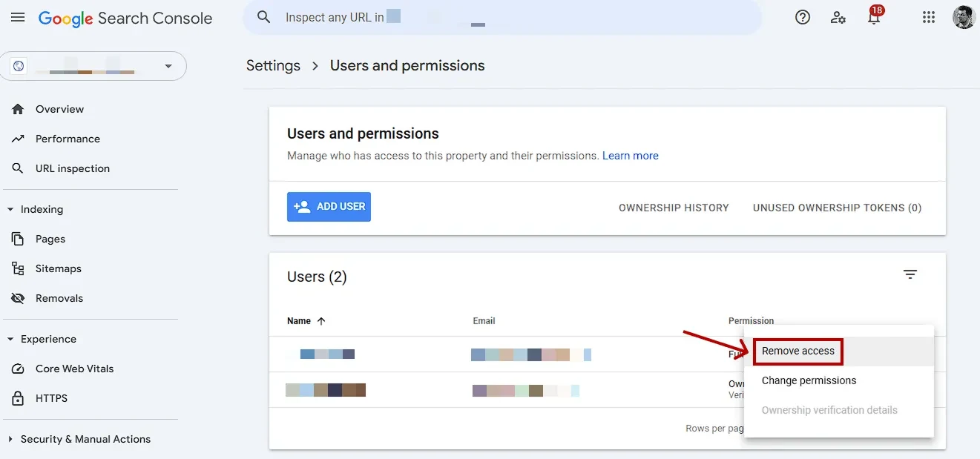Click the filter icon above Users list
The width and height of the screenshot is (980, 459).
910,274
